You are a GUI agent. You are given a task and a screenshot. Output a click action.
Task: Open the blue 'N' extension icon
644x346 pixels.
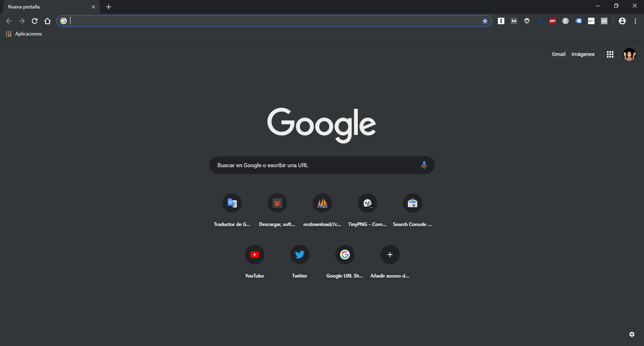coord(540,21)
